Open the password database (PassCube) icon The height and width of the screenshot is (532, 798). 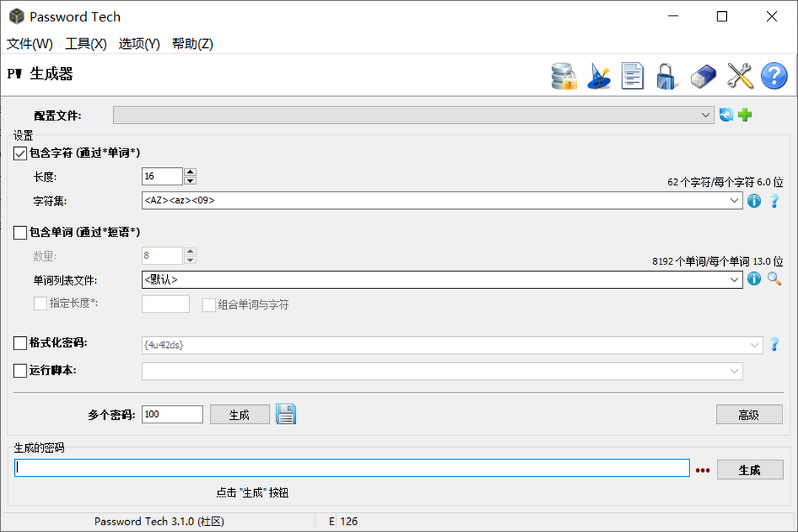[x=564, y=76]
